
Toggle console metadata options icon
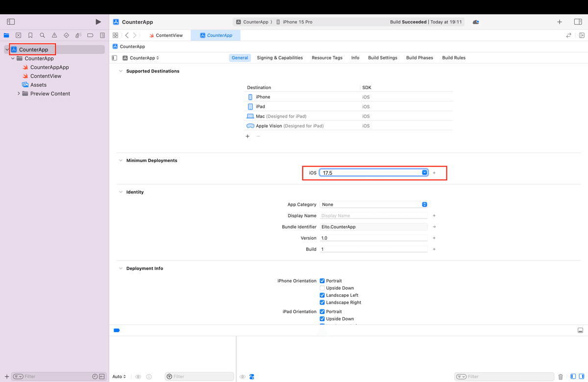click(x=251, y=377)
